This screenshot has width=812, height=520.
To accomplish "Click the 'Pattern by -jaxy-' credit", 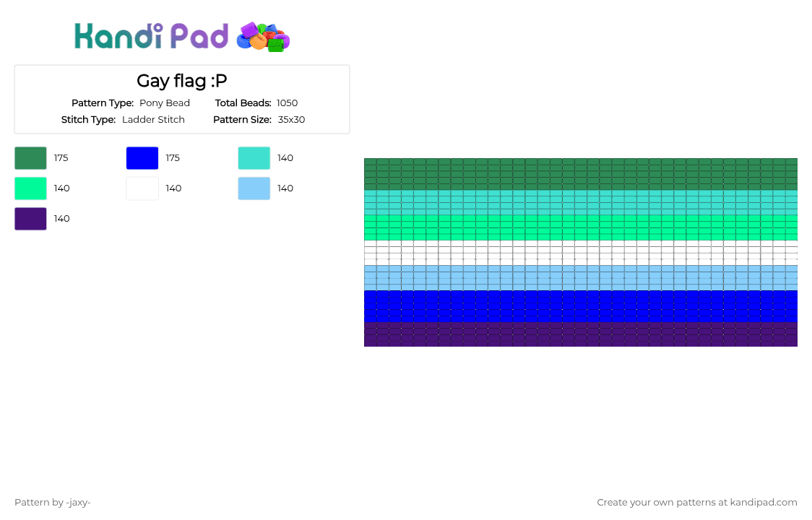I will [x=53, y=503].
